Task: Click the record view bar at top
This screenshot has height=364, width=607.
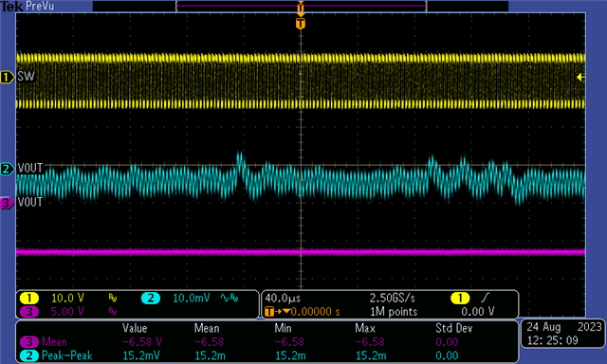Action: point(301,6)
